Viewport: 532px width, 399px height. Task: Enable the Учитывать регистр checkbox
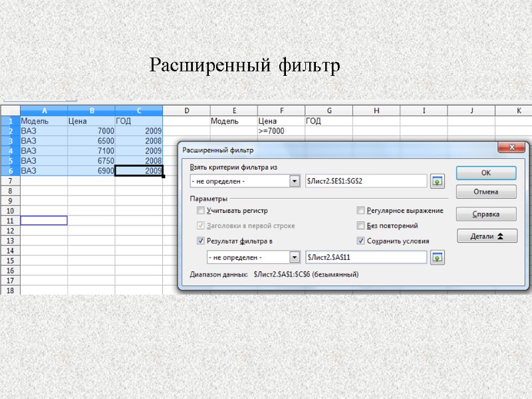click(x=201, y=210)
